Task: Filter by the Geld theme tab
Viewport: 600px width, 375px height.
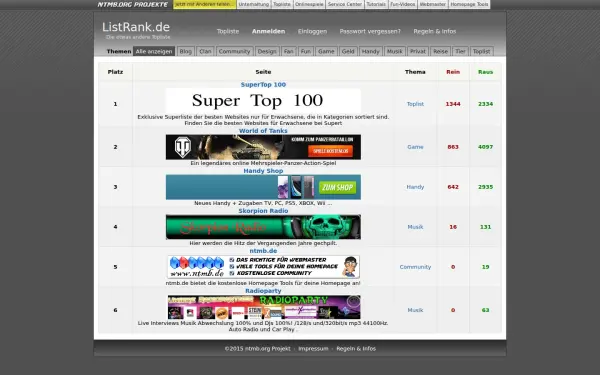Action: (348, 51)
